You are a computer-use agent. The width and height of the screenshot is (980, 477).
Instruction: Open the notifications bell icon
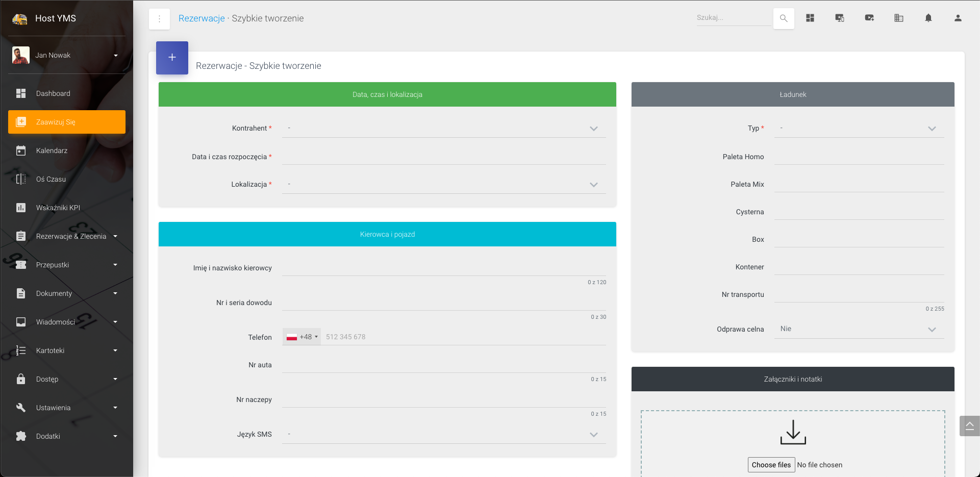(928, 18)
